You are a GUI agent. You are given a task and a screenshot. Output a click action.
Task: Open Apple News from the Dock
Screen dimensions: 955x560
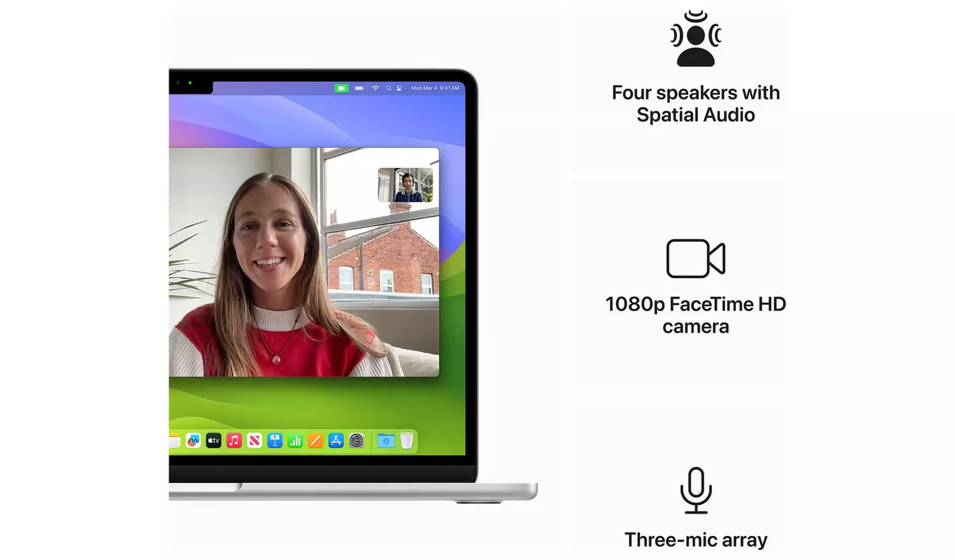coord(254,440)
